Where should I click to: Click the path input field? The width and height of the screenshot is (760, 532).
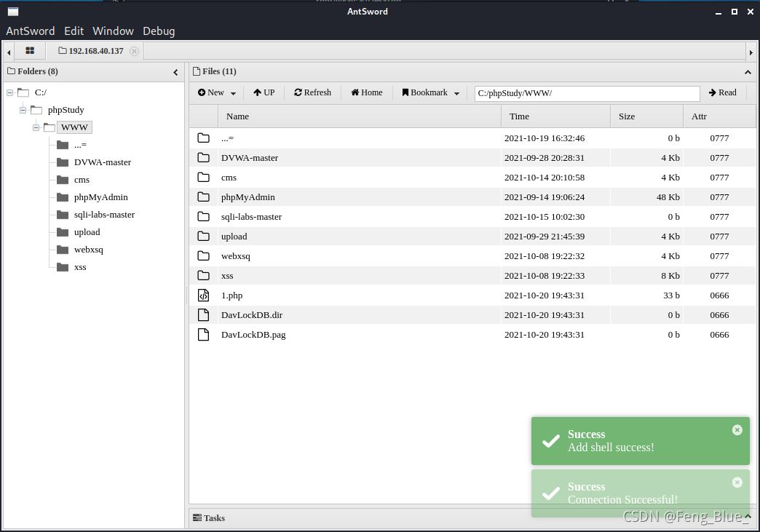coord(587,93)
